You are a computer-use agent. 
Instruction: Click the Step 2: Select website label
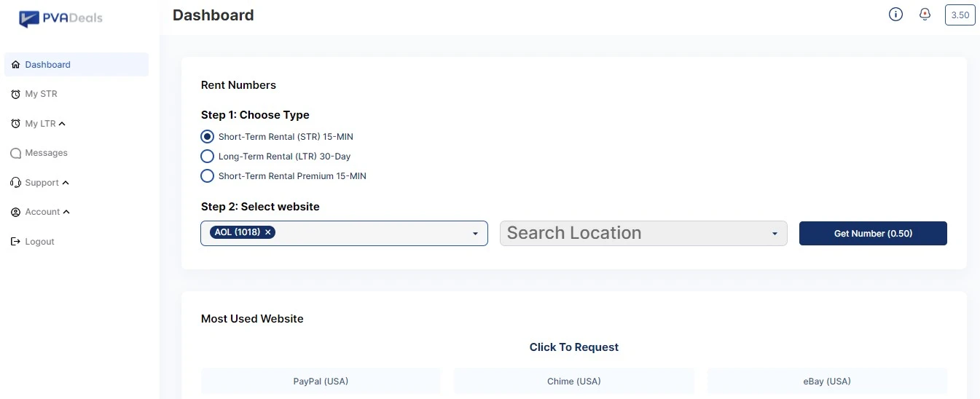pos(260,207)
